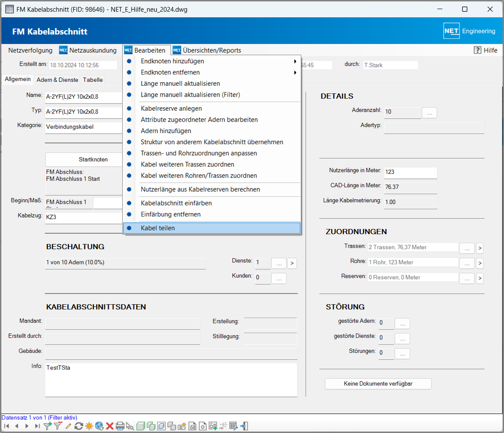Viewport: 504px width, 433px height.
Task: Open the Netzverfolgung menu
Action: tap(30, 50)
